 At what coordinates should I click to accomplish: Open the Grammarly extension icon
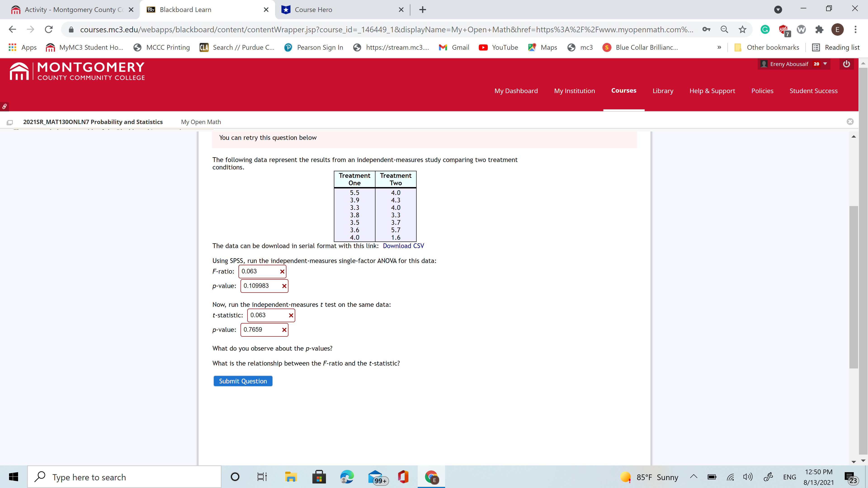pyautogui.click(x=765, y=30)
